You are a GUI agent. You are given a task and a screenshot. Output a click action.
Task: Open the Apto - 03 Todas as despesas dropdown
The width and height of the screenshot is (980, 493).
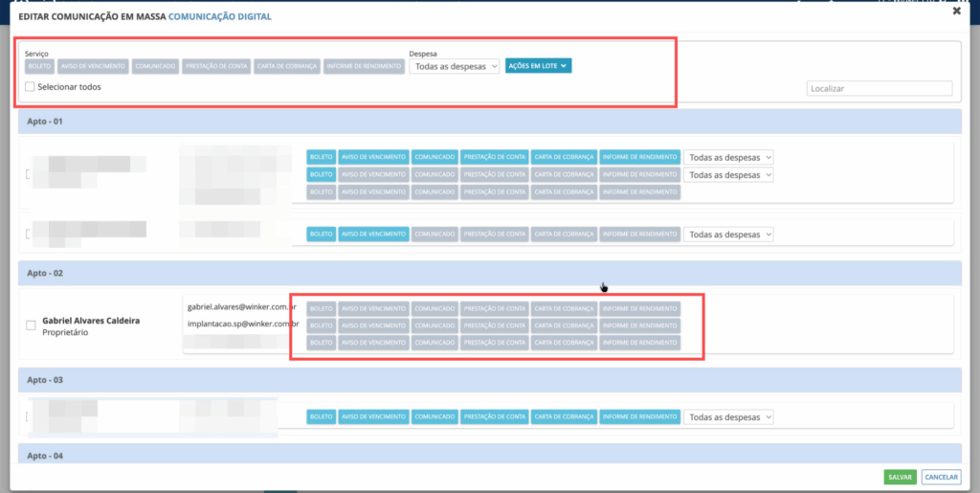(x=728, y=417)
